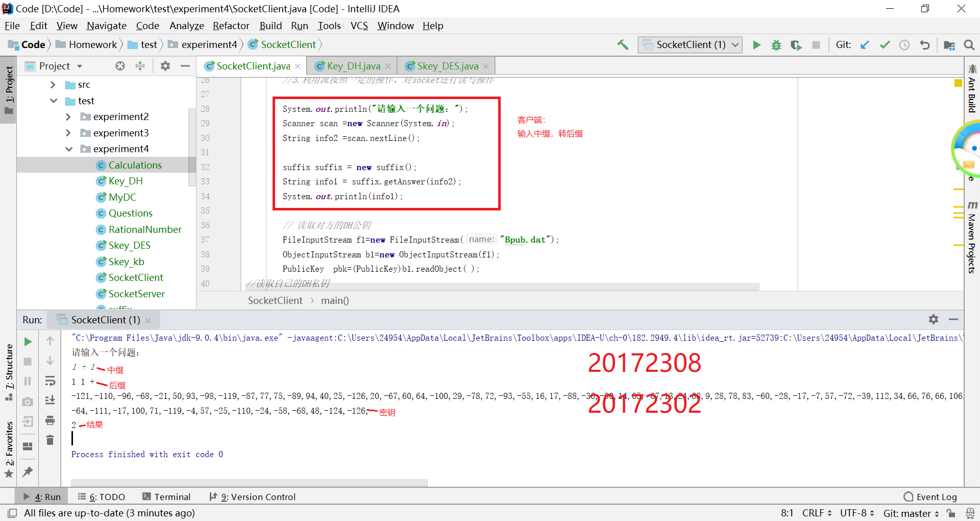Open the VCS menu
This screenshot has height=521, width=980.
pos(359,26)
